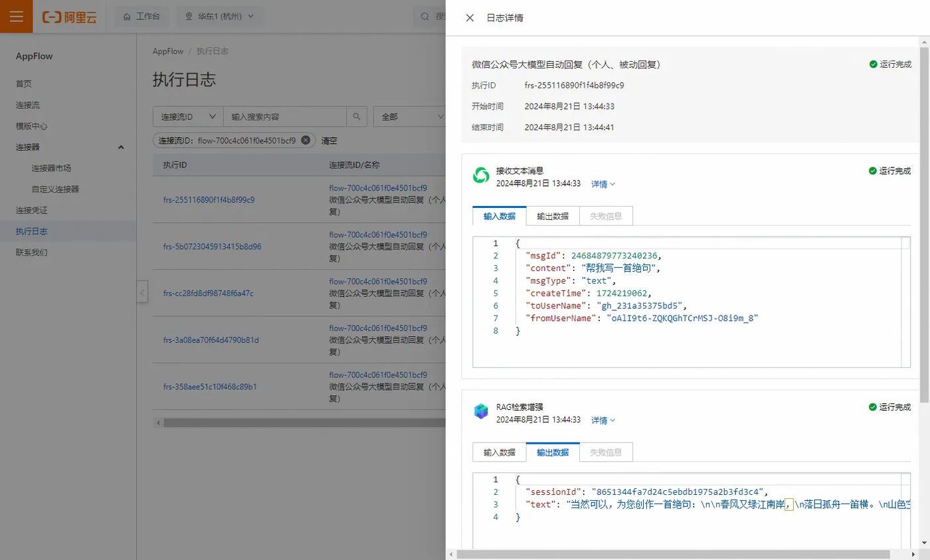
Task: Open execution frs-5b0723045913415b8d96
Action: click(212, 246)
